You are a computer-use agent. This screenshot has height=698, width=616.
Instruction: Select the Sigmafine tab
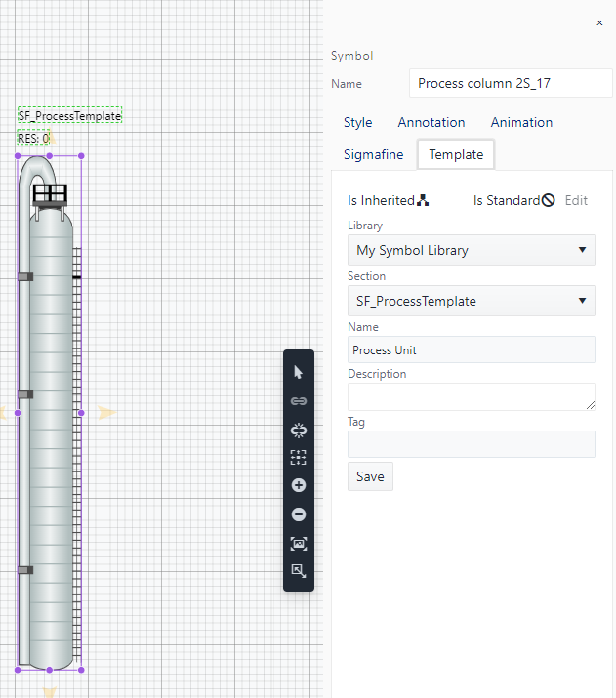(x=373, y=154)
